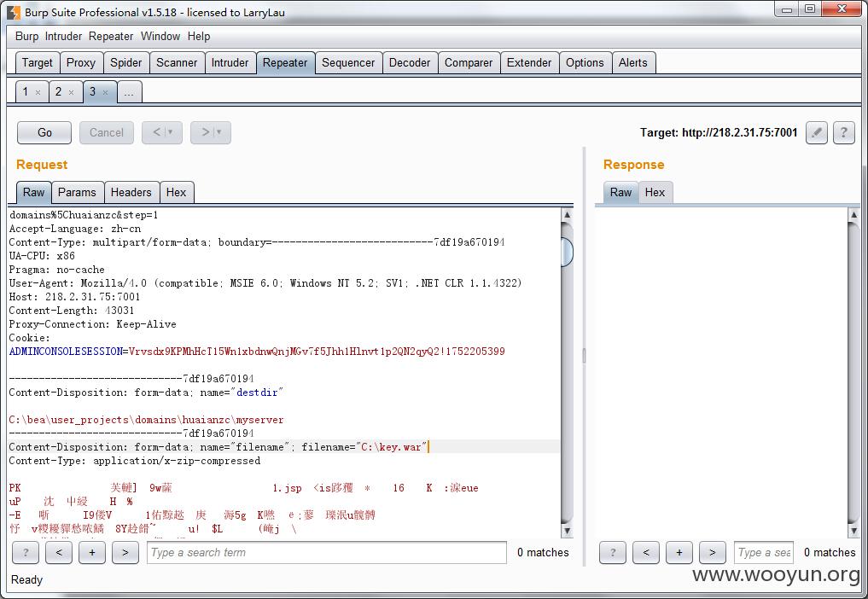Open the Help menu
This screenshot has width=868, height=599.
199,36
